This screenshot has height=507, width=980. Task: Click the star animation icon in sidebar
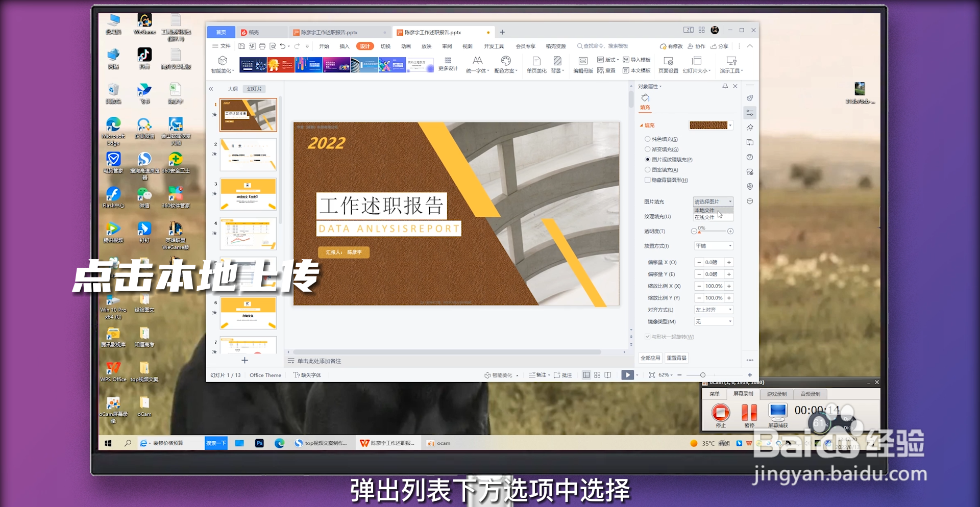click(750, 128)
